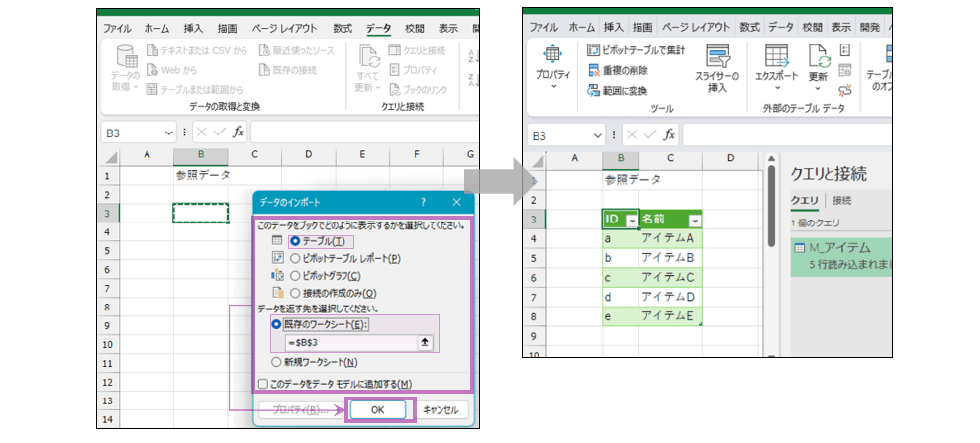Click キャンセル in データのインポート dialog
Screen dimensions: 980x443
point(441,410)
